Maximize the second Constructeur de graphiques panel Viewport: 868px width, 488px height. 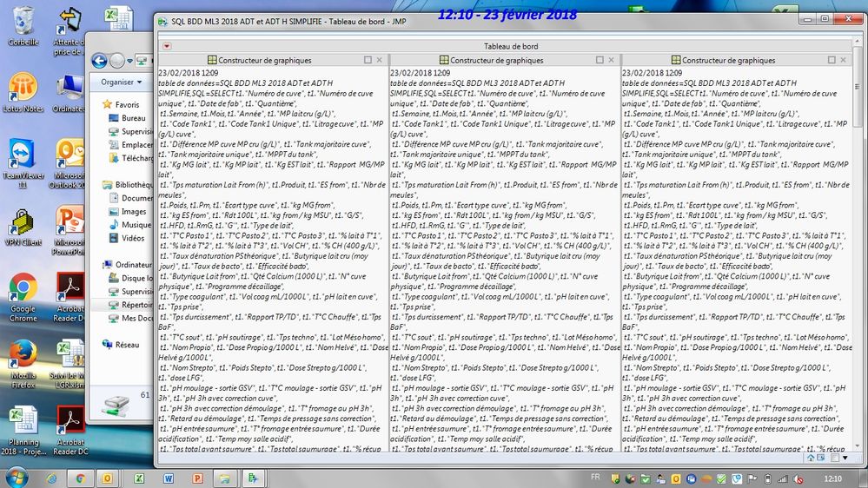click(x=600, y=60)
